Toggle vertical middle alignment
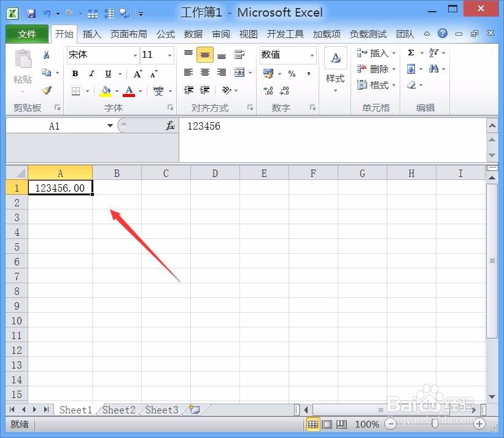Screen dimensions: 504x438 coord(205,55)
